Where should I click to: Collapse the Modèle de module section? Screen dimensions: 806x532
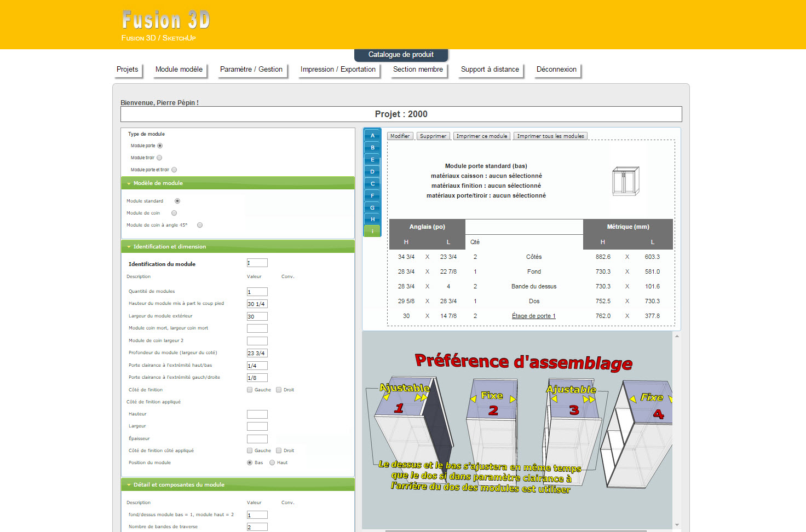tap(158, 183)
